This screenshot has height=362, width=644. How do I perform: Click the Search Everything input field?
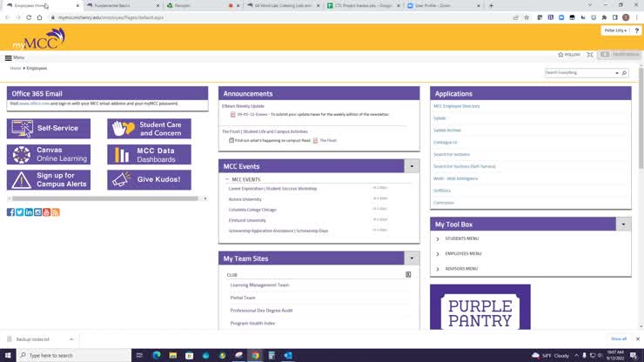tap(581, 73)
